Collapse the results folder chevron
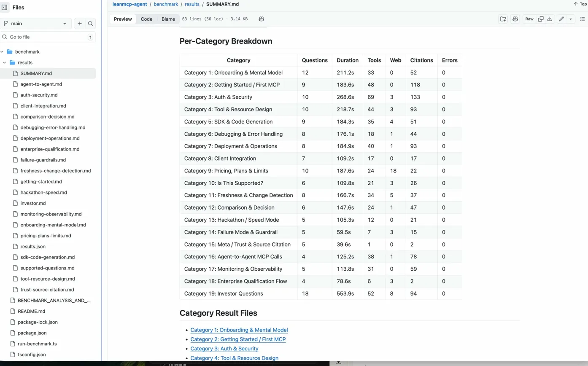 pyautogui.click(x=4, y=62)
